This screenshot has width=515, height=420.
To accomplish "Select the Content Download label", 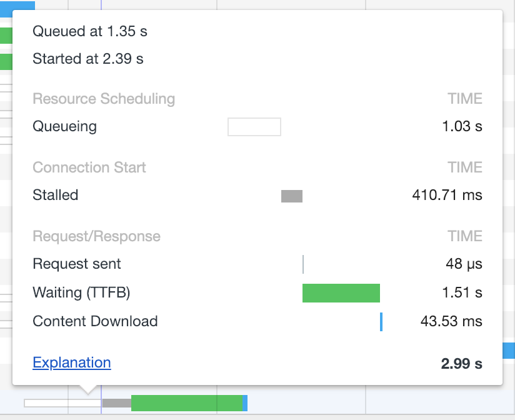I will point(95,321).
